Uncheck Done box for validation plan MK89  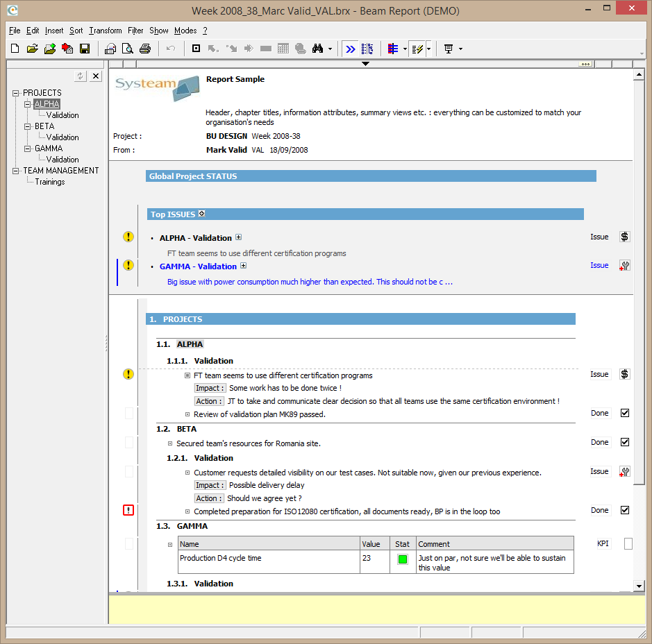point(625,414)
